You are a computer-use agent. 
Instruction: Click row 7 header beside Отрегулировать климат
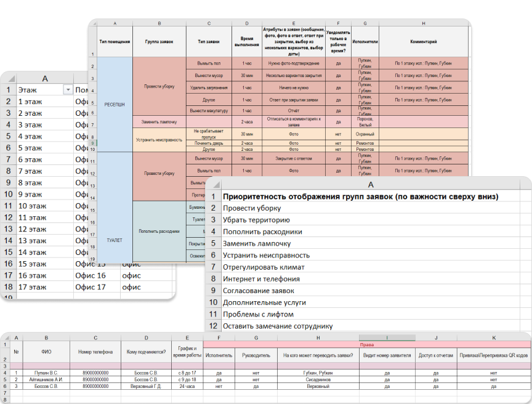pos(213,267)
